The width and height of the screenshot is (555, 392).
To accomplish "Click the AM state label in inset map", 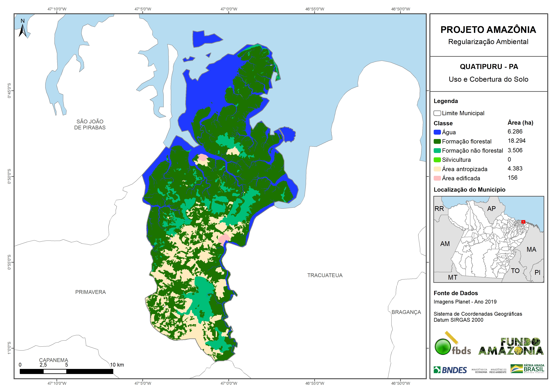I will coord(445,244).
